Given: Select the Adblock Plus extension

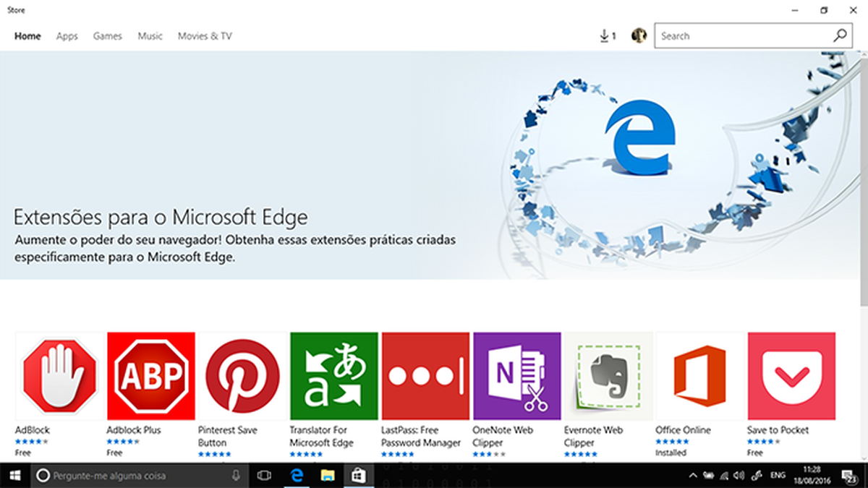Looking at the screenshot, I should (x=150, y=376).
